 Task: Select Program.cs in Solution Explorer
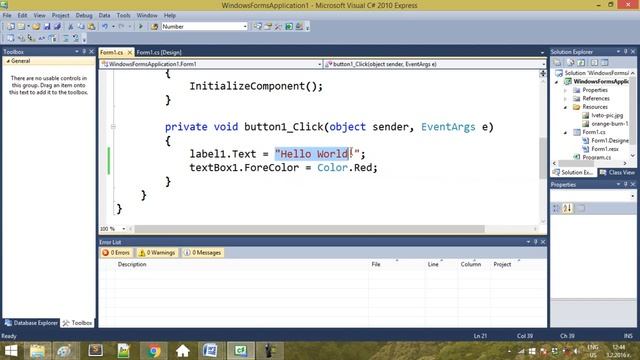tap(596, 158)
